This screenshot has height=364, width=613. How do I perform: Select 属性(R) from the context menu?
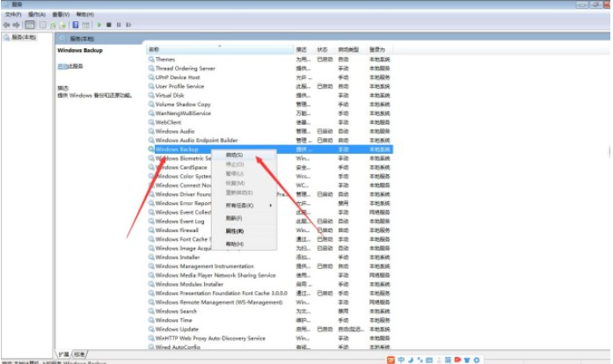pos(234,230)
